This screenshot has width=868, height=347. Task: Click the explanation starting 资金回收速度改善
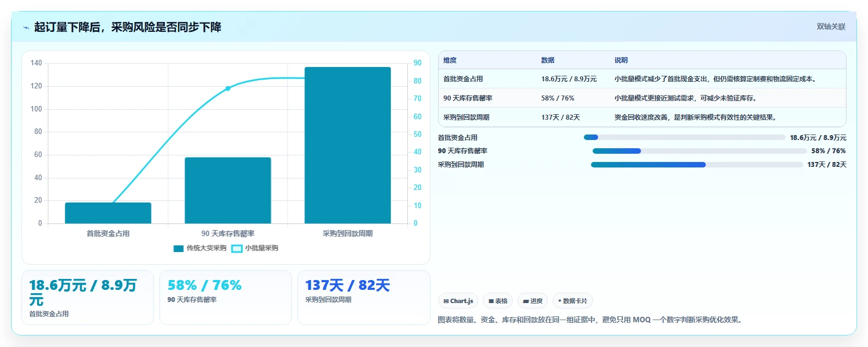tap(696, 117)
